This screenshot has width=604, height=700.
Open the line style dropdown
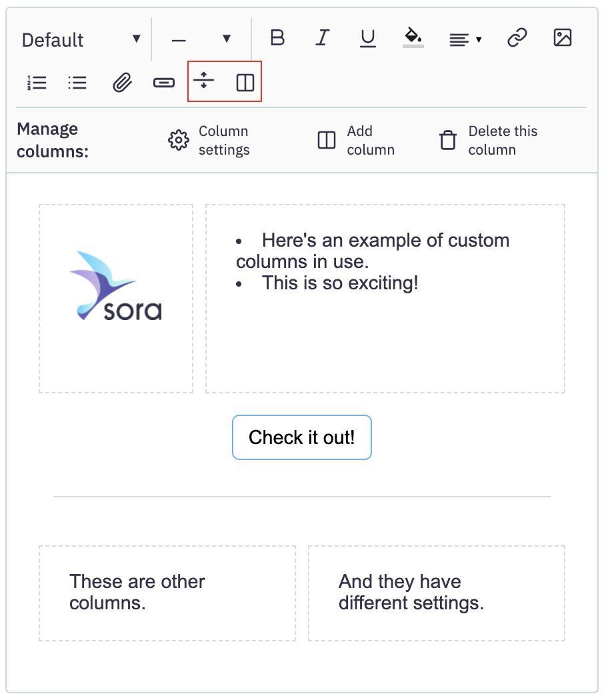201,40
